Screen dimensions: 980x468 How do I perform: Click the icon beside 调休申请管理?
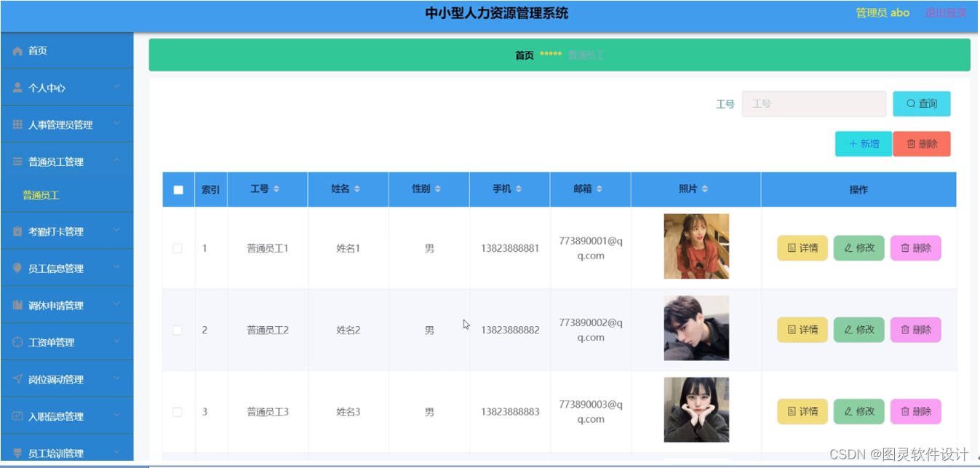click(x=18, y=306)
